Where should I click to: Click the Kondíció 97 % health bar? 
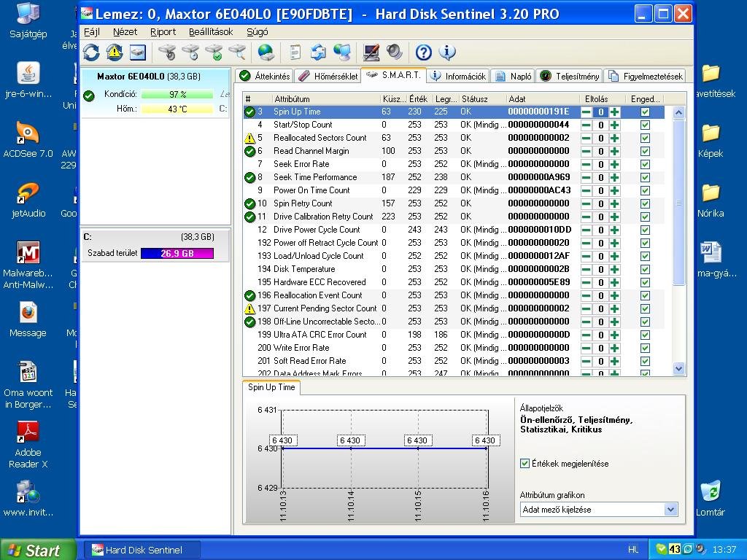click(x=177, y=95)
